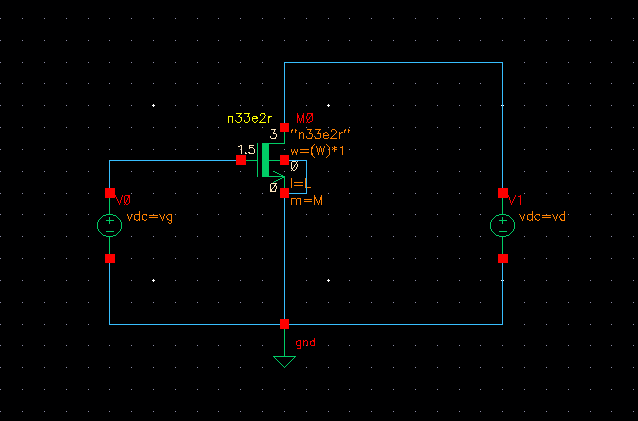Select the V1 voltage source symbol

pos(503,225)
